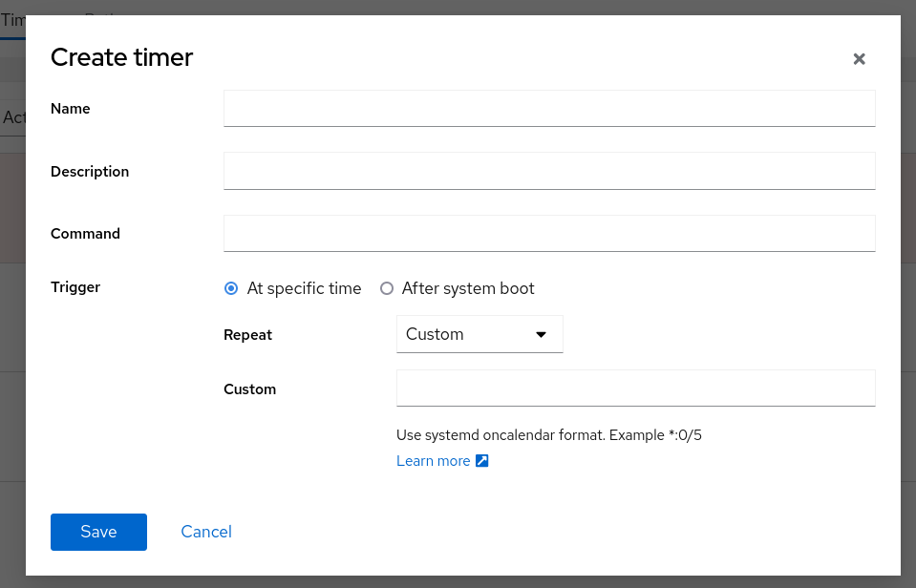Click the 'Command' field label
Viewport: 916px width, 588px height.
(x=85, y=234)
